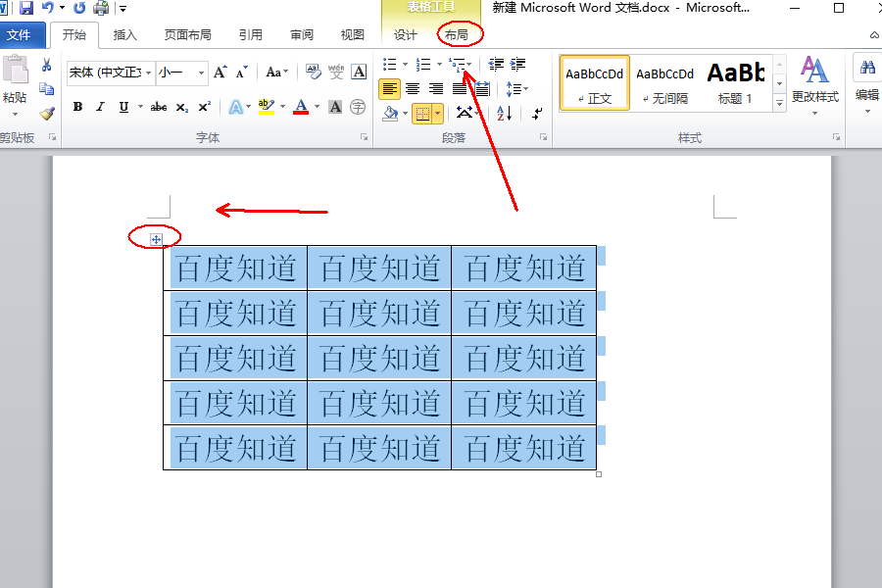The height and width of the screenshot is (588, 882).
Task: Click the Distributed alignment icon
Action: click(482, 89)
